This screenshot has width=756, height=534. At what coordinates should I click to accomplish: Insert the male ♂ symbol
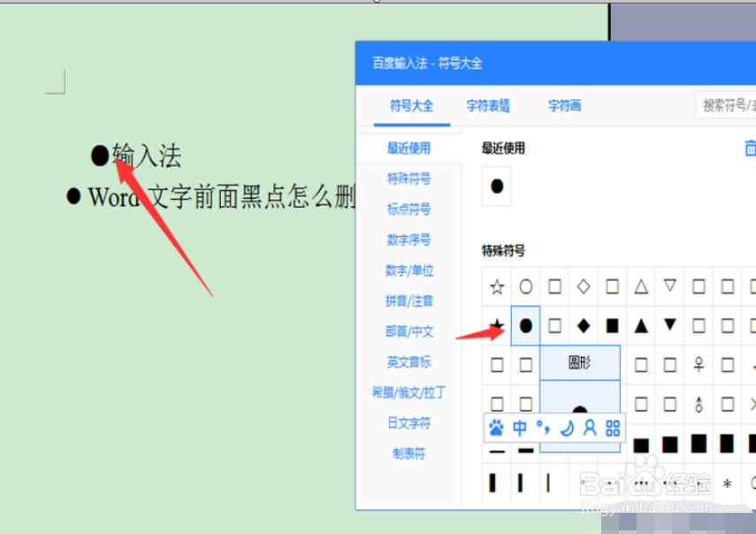[x=699, y=404]
